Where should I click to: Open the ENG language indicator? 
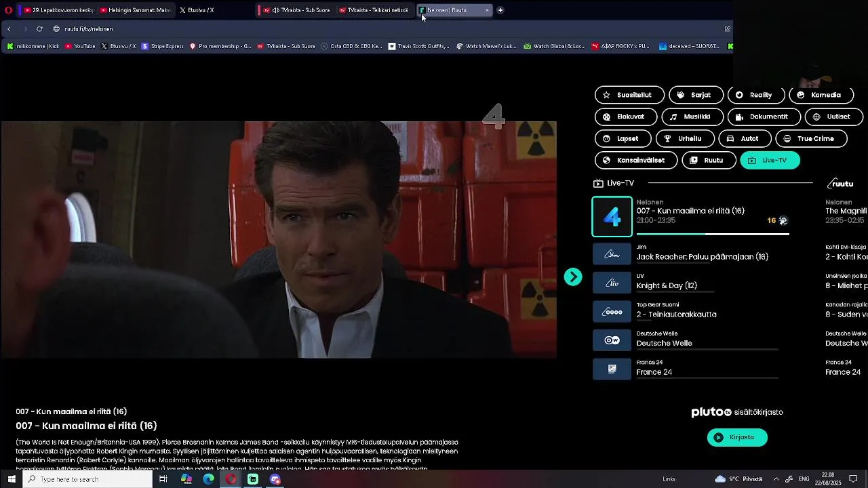[x=804, y=479]
